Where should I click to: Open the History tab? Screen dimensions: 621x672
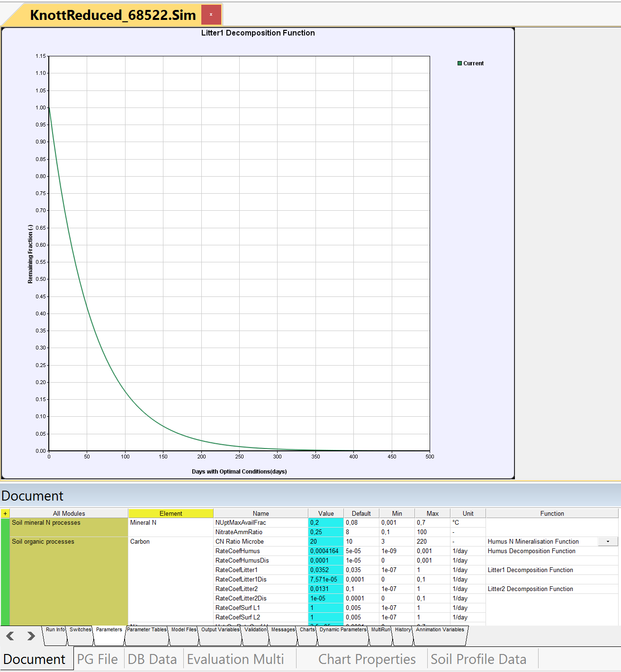[403, 635]
